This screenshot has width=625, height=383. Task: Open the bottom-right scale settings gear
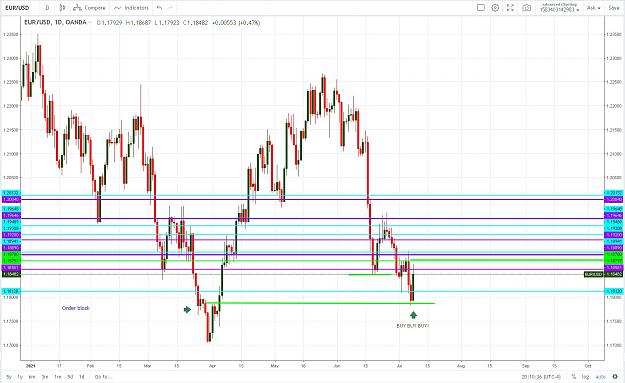point(615,377)
